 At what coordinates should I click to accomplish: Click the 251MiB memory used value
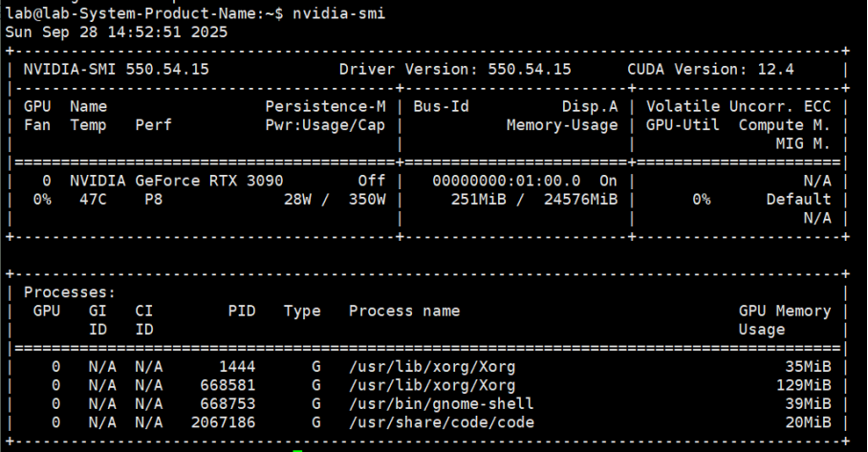(478, 199)
